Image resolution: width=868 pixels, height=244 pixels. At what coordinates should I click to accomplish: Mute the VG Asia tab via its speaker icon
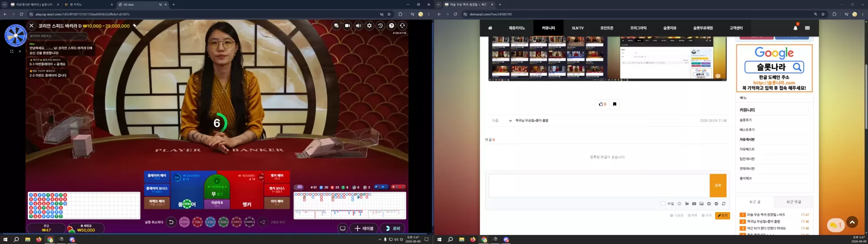click(160, 4)
